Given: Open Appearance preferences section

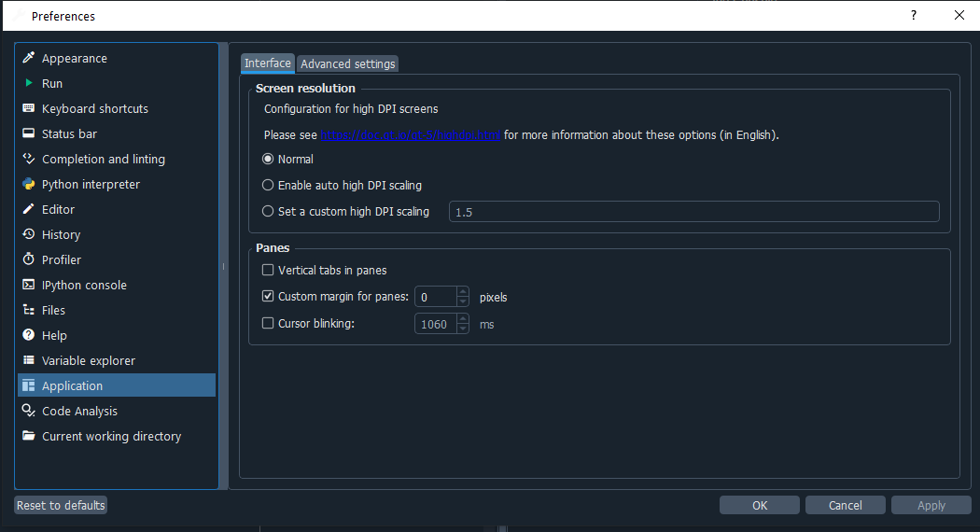Looking at the screenshot, I should 117,58.
